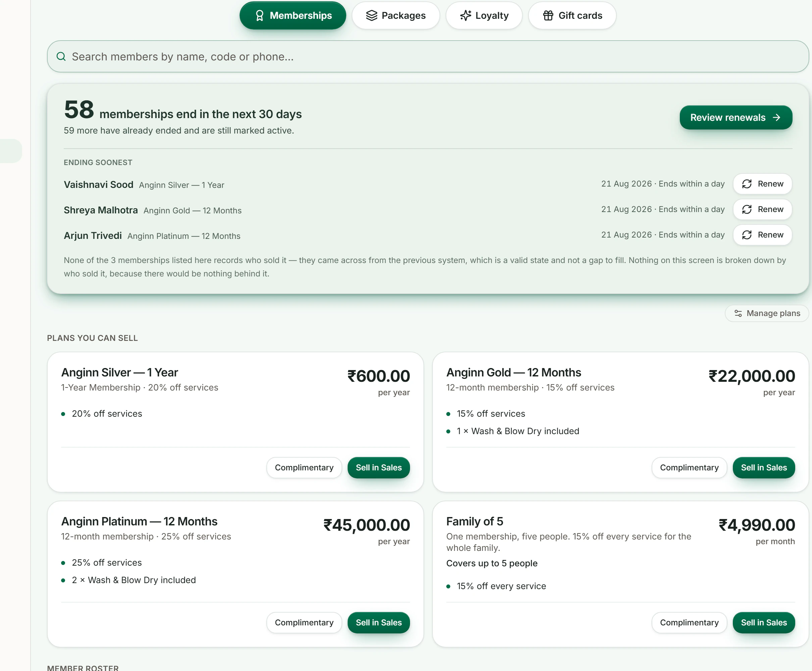Select the name Shreya Malhotra

coord(101,210)
